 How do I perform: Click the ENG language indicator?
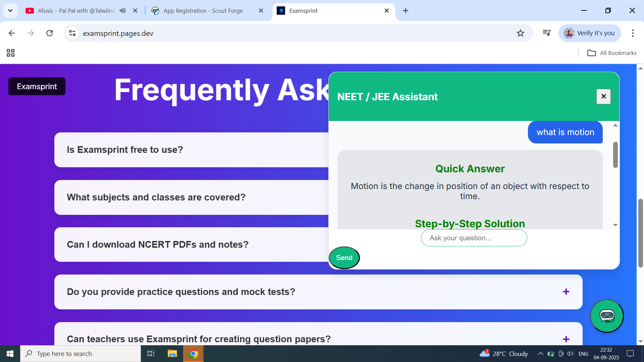pyautogui.click(x=583, y=354)
